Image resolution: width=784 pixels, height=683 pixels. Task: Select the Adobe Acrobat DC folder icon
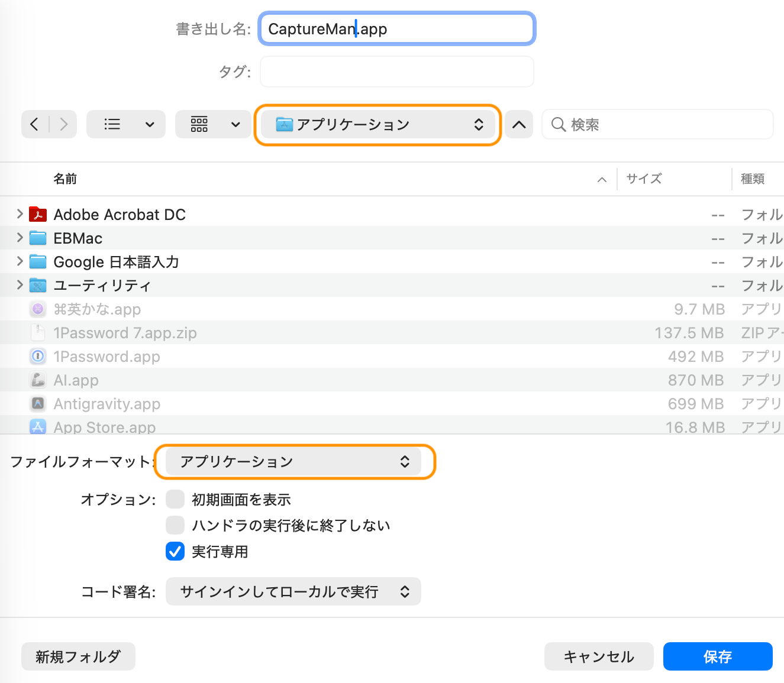point(38,214)
